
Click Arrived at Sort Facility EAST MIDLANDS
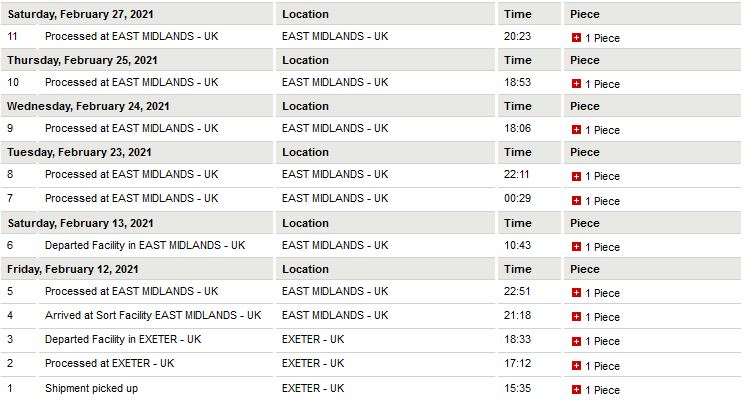point(153,315)
